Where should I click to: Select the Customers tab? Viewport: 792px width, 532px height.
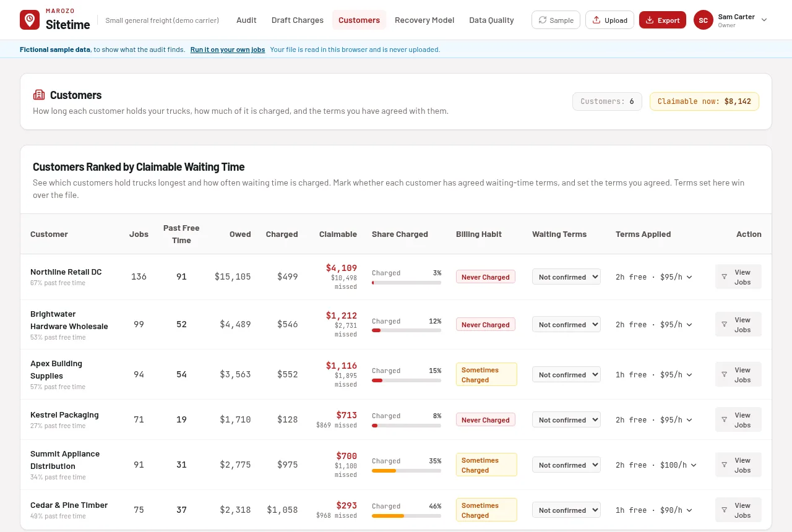tap(359, 20)
